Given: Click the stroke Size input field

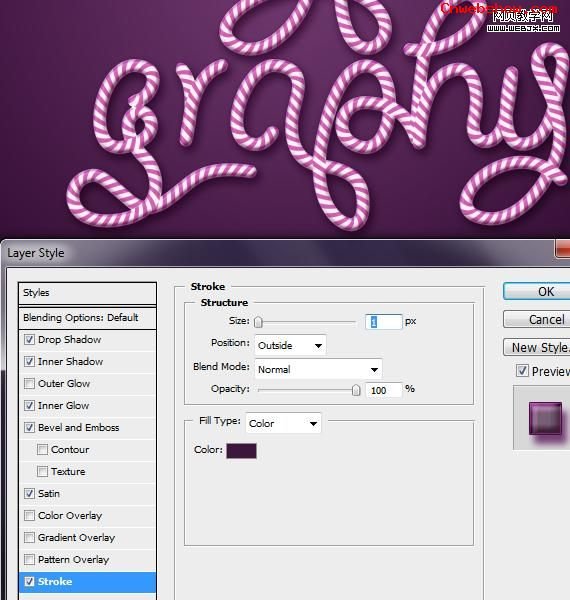Looking at the screenshot, I should pyautogui.click(x=383, y=322).
